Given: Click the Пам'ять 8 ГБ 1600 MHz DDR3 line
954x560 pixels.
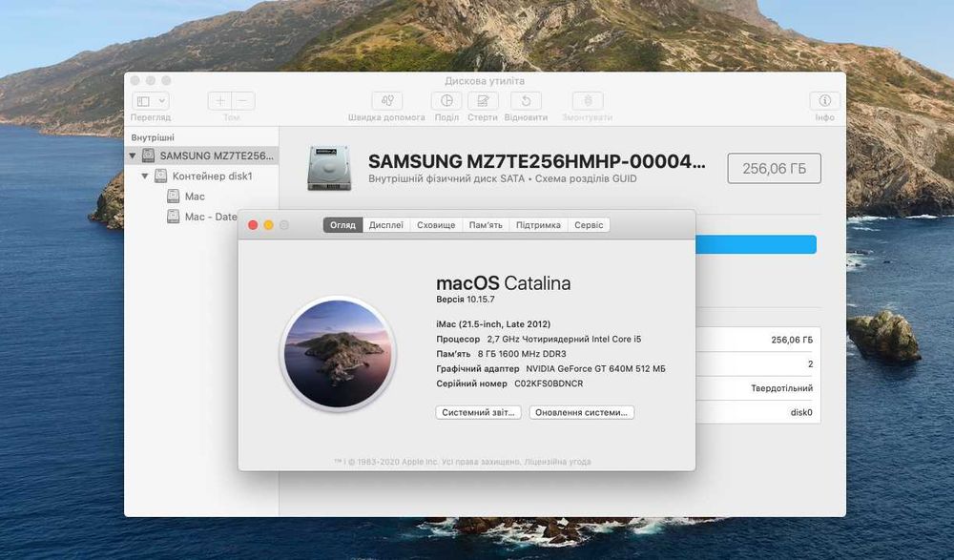Looking at the screenshot, I should pyautogui.click(x=502, y=354).
